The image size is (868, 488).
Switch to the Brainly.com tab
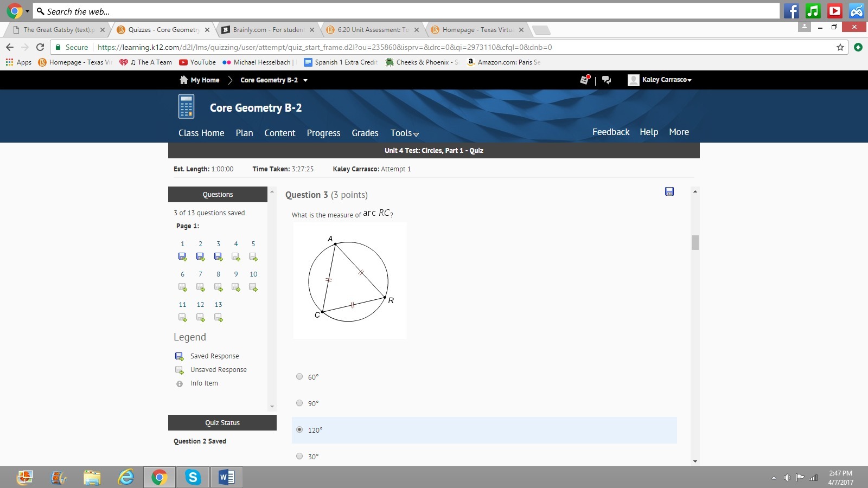point(268,30)
